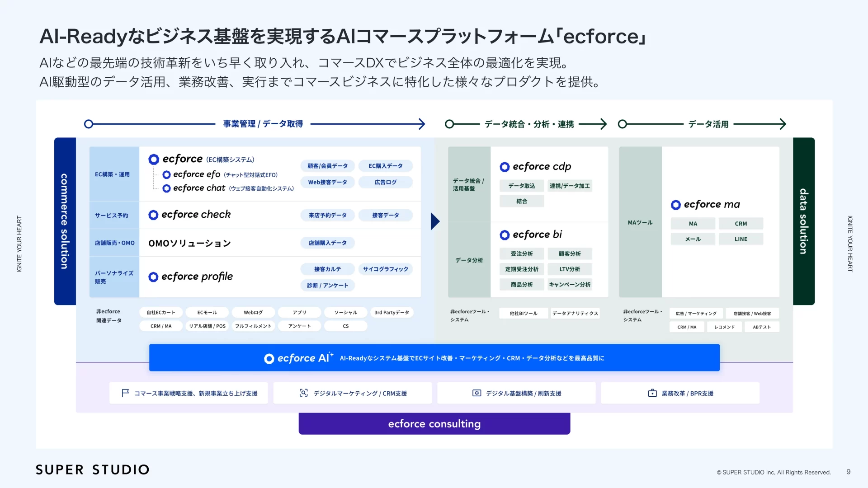Click the blue ecforce AI banner bar
Screen dimensions: 868x488
point(434,357)
